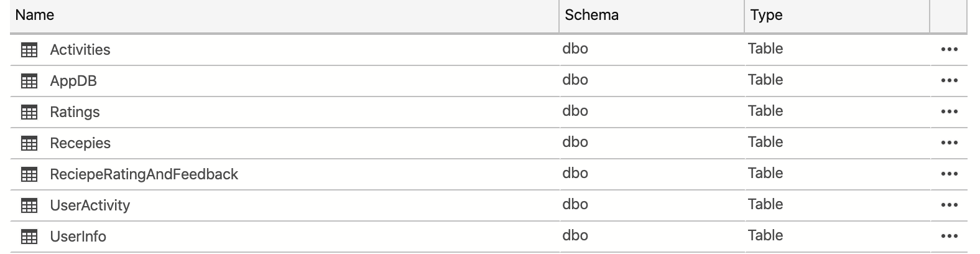Click the table icon beside UserInfo
The width and height of the screenshot is (980, 254).
coord(29,237)
